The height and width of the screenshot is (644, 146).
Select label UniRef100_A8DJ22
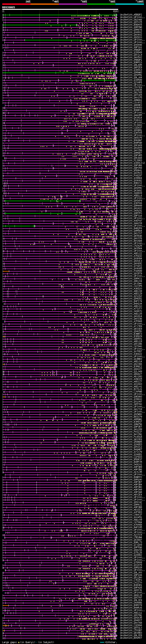pos(131,254)
